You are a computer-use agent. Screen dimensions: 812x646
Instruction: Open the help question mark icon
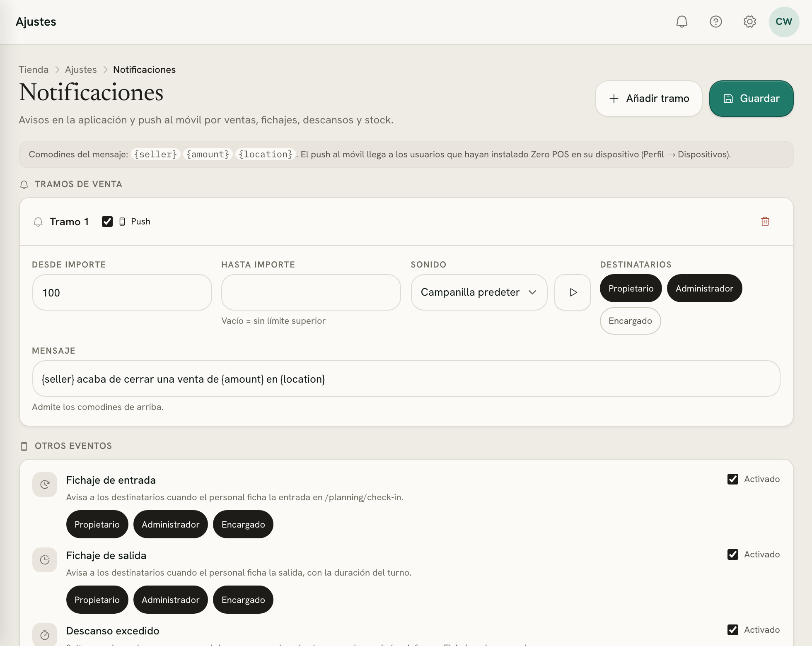click(715, 22)
